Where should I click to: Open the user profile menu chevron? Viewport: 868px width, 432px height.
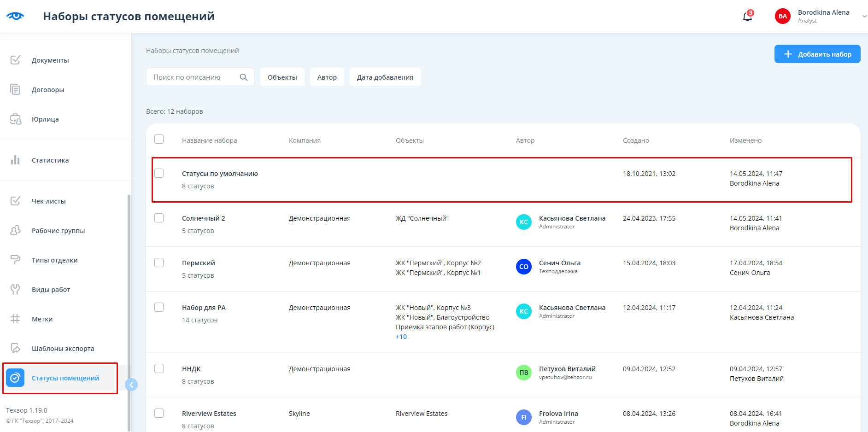coord(864,16)
